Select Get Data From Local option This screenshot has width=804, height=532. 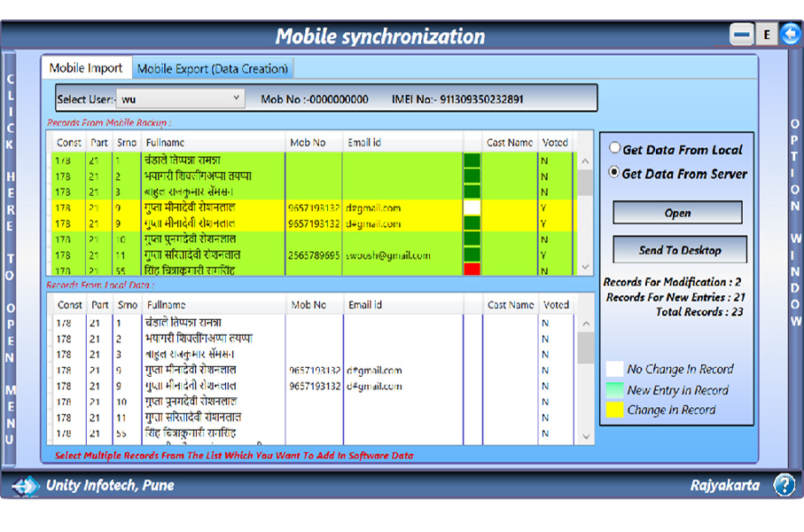coord(615,149)
